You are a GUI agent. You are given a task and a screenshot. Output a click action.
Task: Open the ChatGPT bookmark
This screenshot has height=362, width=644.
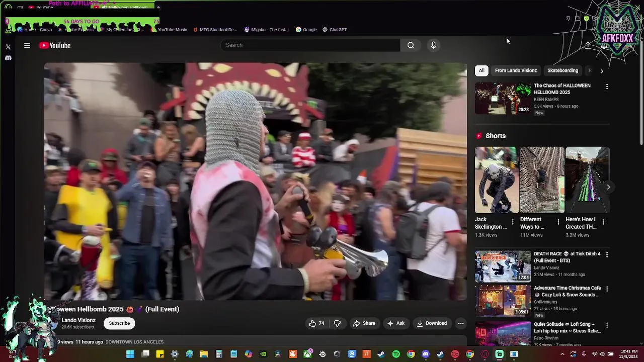(x=335, y=30)
